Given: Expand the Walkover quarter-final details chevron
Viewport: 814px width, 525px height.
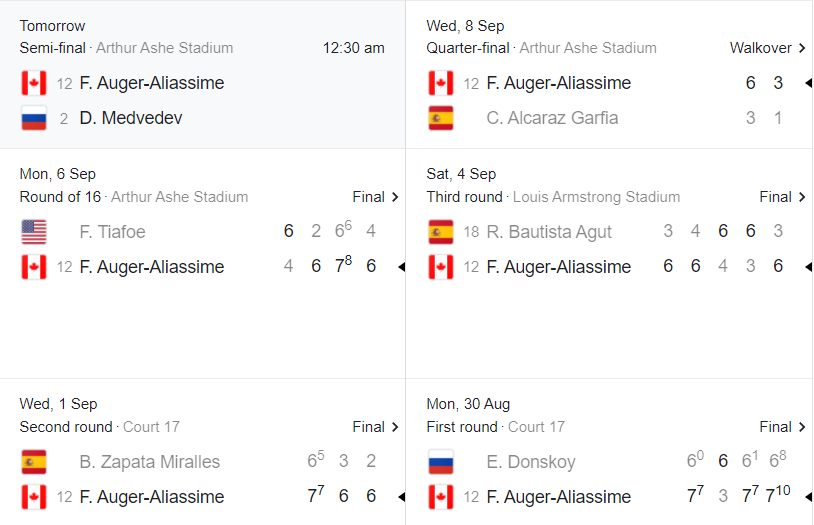Looking at the screenshot, I should click(x=802, y=48).
